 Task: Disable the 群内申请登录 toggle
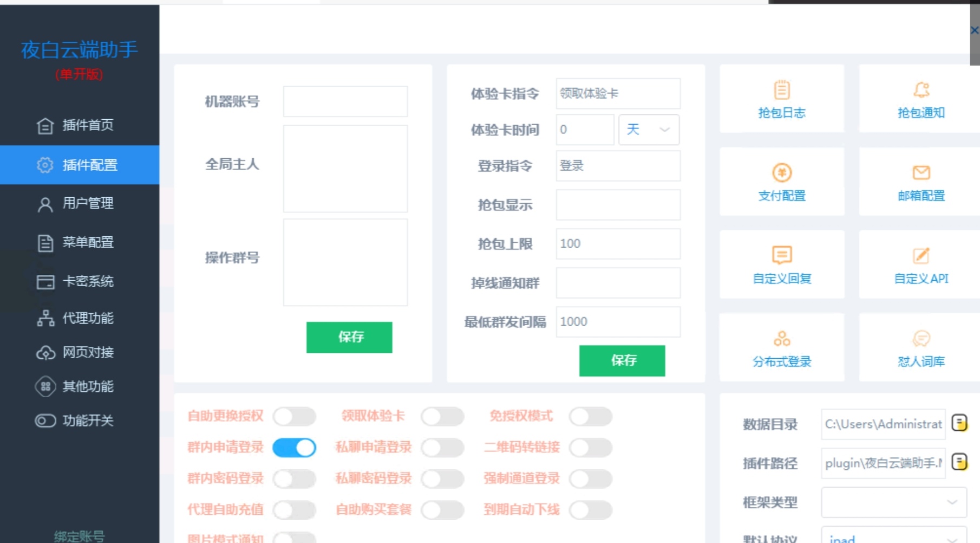pos(294,448)
